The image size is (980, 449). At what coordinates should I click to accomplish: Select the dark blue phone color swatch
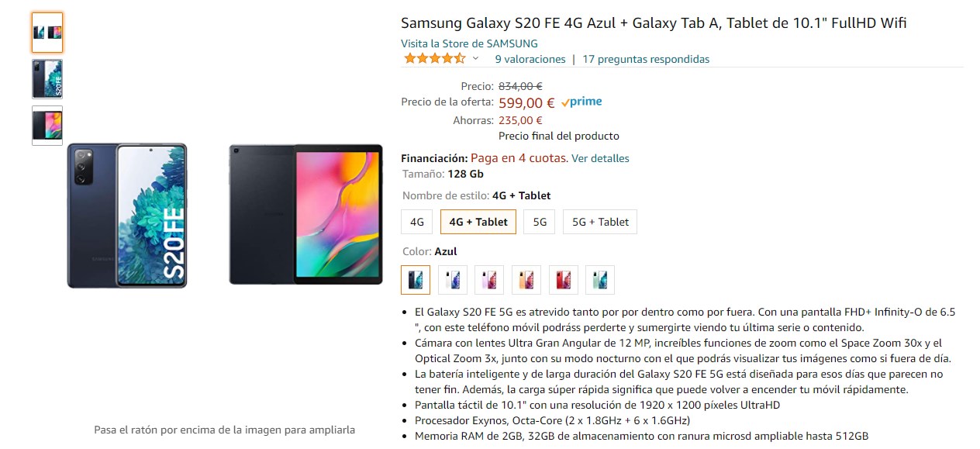click(x=416, y=280)
